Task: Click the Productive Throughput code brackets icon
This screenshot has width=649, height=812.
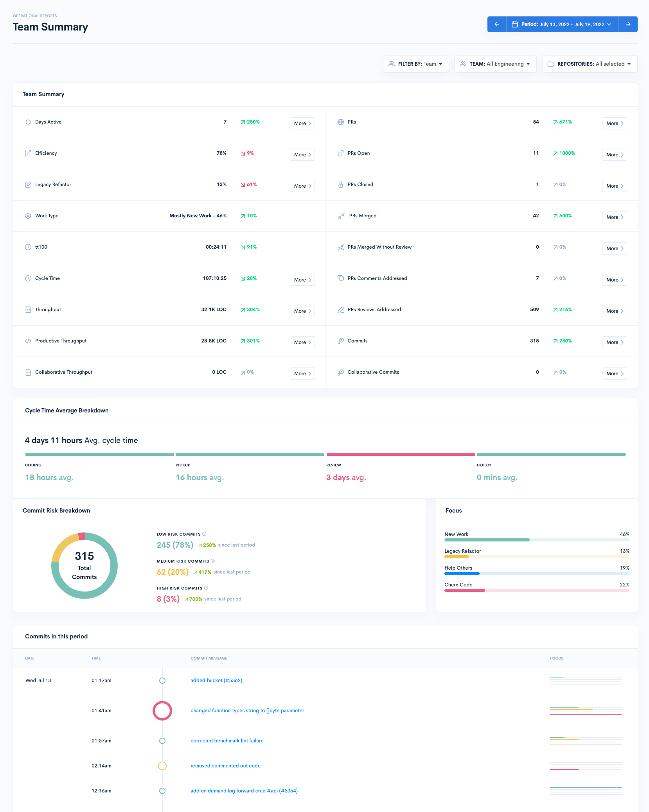Action: pyautogui.click(x=28, y=341)
